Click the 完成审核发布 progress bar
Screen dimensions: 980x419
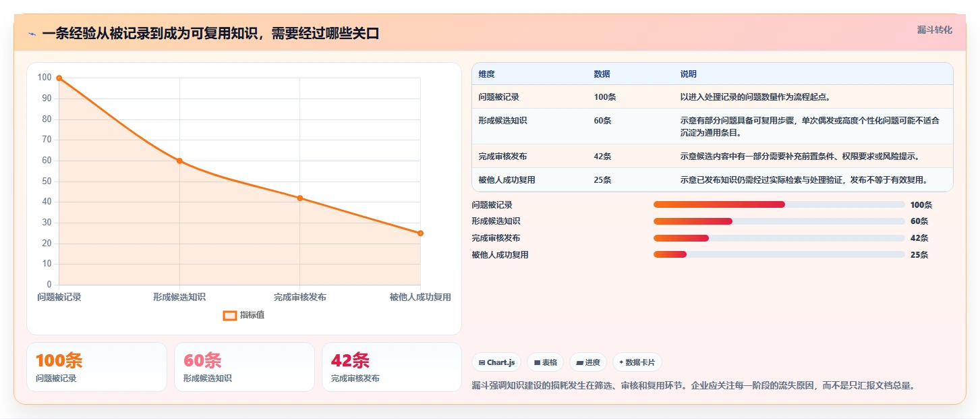779,238
